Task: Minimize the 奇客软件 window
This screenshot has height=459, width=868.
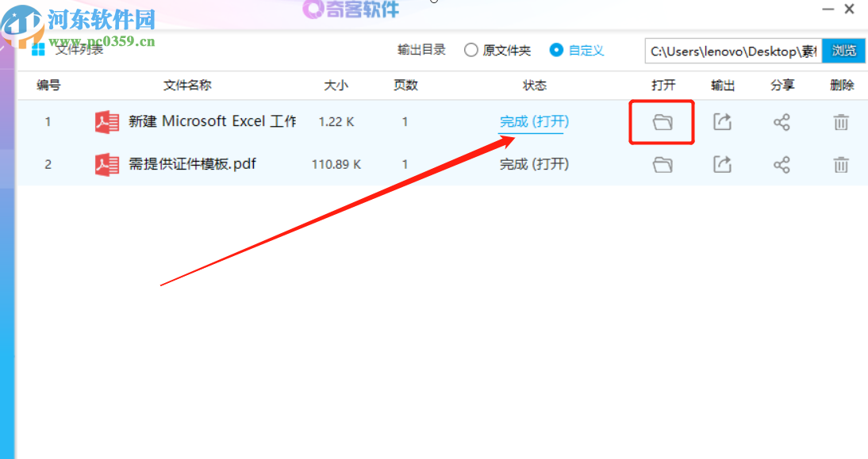Action: click(x=828, y=10)
